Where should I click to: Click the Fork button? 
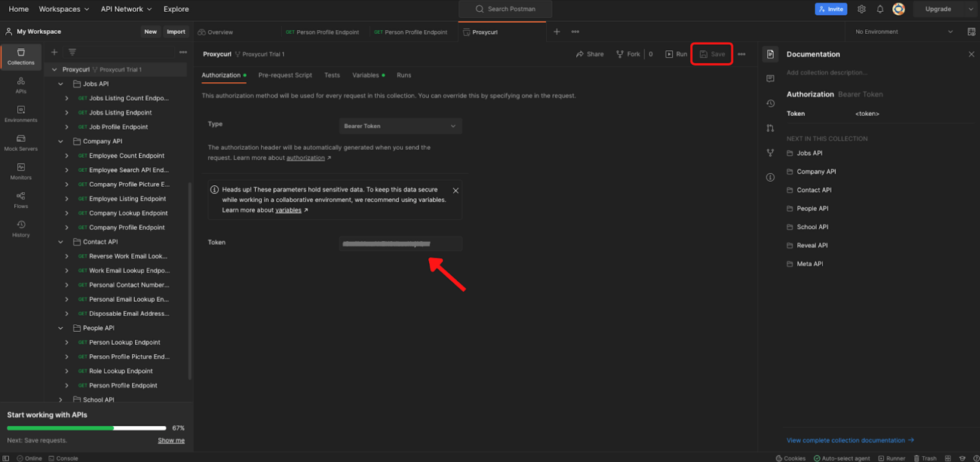(x=628, y=54)
